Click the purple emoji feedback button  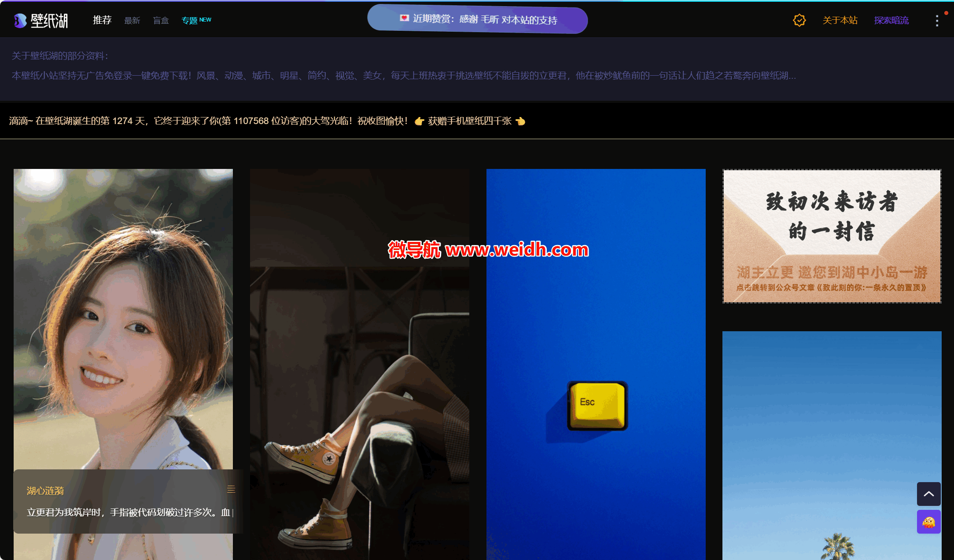click(928, 522)
